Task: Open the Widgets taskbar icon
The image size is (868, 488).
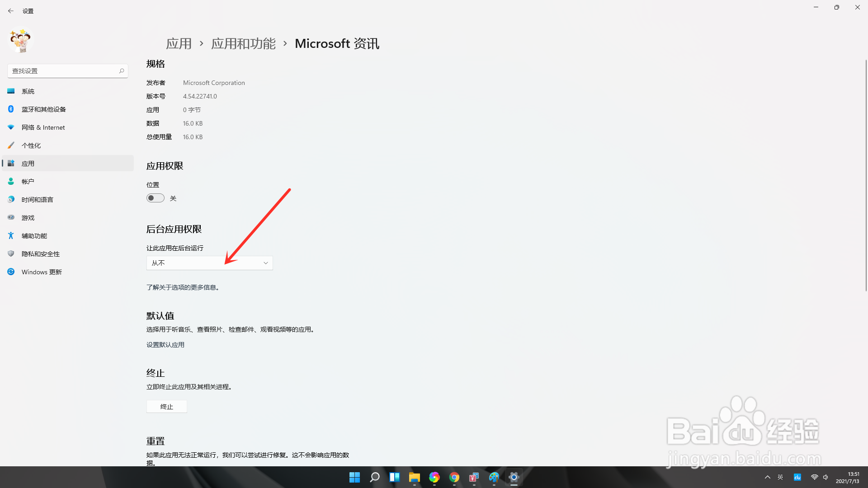Action: click(395, 477)
